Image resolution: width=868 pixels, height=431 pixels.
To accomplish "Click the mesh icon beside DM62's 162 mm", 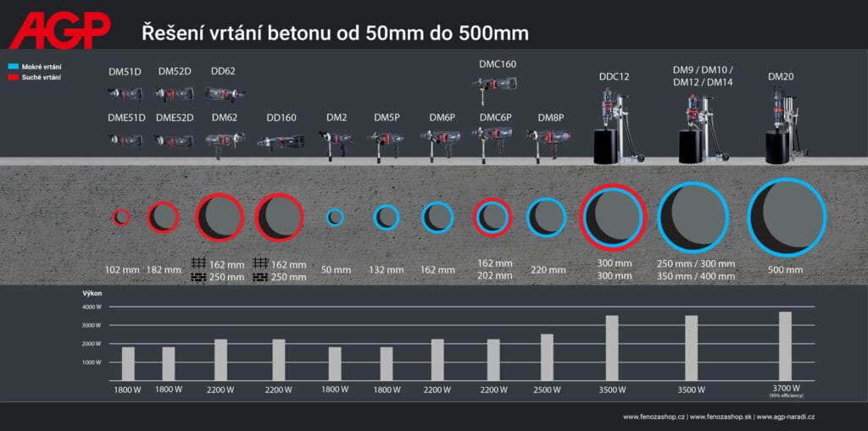I will pos(198,264).
